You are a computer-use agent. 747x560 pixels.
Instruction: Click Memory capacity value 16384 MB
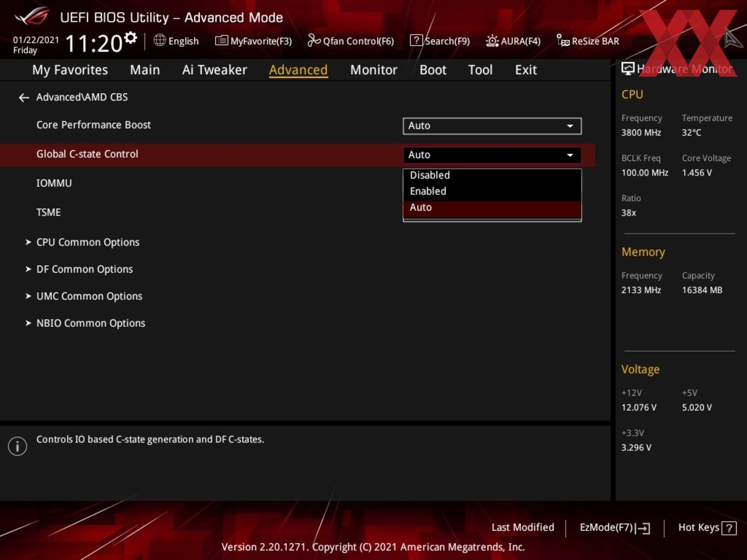click(702, 290)
